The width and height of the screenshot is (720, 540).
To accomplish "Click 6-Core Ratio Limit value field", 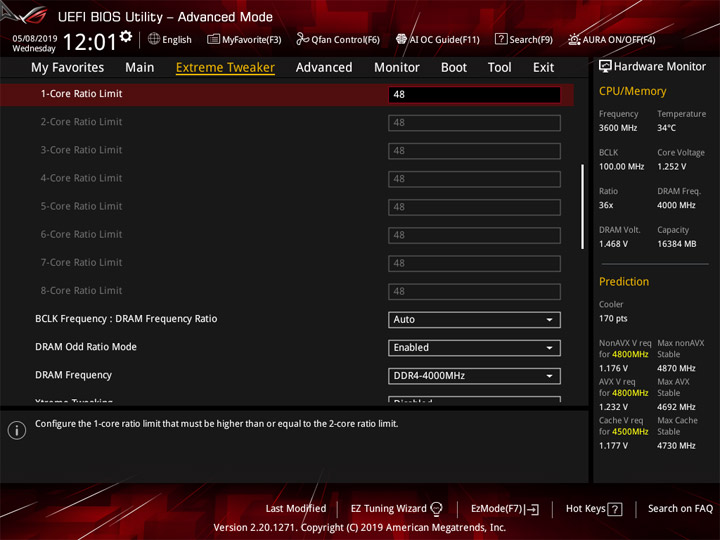I will (x=474, y=235).
